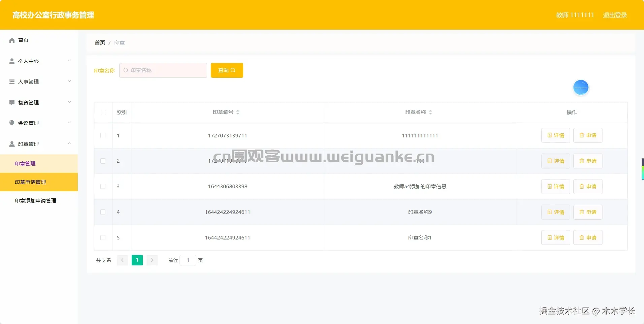This screenshot has width=644, height=324.
Task: Click the user icon beside 印章管理 parent
Action: coord(12,144)
